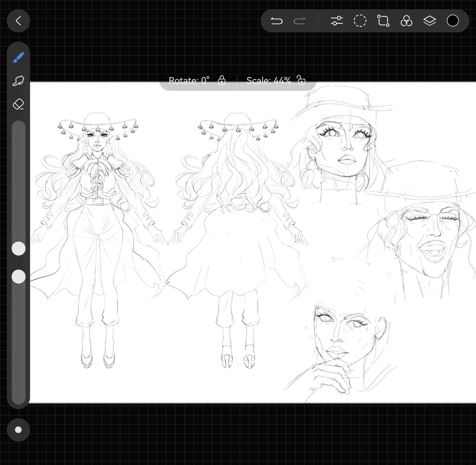
Task: Activate the dashed circle Selection tool
Action: click(360, 21)
